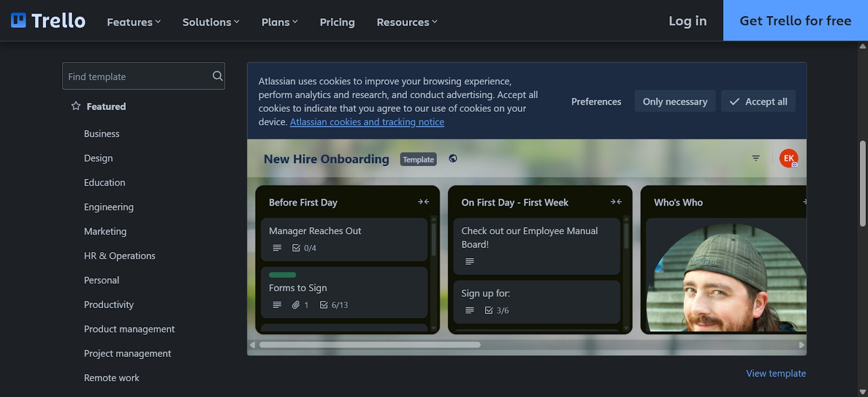Open Atlassian cookies and tracking notice link

(x=367, y=122)
